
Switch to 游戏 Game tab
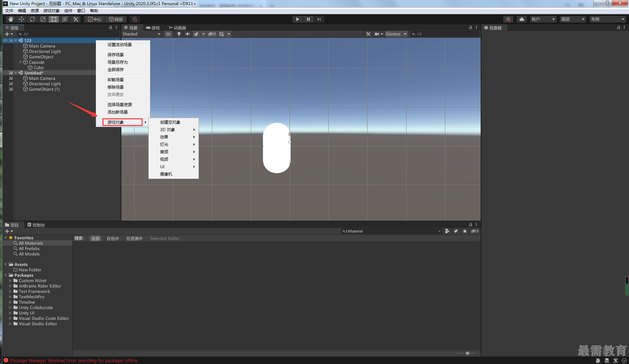pos(153,28)
